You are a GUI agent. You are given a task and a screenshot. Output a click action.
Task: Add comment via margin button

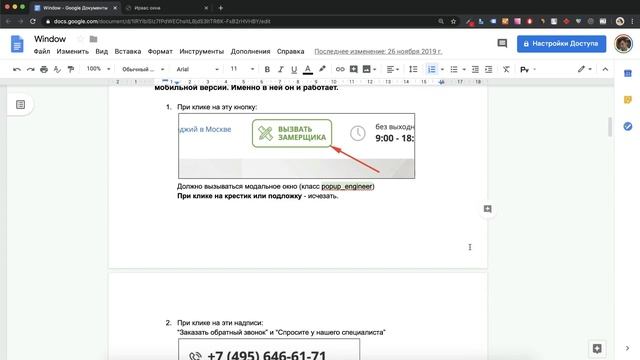(487, 209)
